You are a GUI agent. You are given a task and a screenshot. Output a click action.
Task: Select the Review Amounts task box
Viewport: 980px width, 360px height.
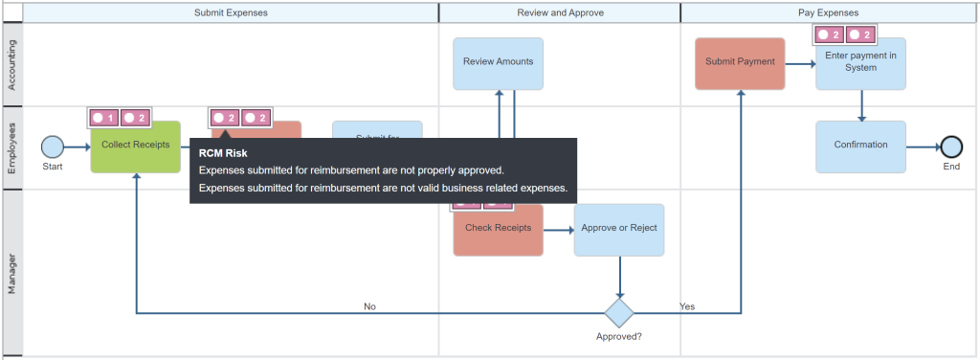pyautogui.click(x=498, y=64)
